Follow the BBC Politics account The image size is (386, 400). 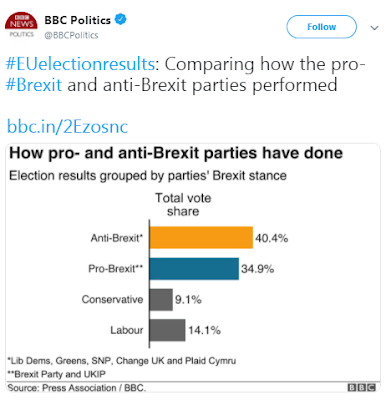(321, 27)
